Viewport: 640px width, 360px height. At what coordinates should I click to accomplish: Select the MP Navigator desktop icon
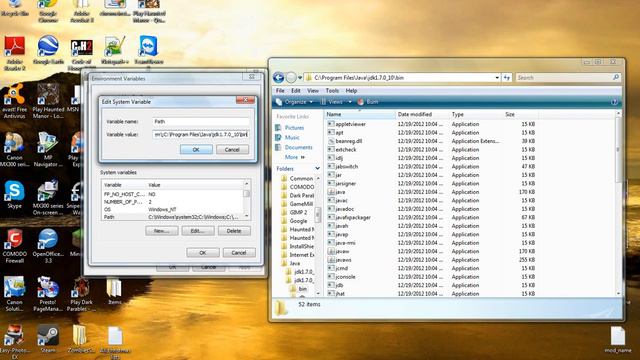48,149
